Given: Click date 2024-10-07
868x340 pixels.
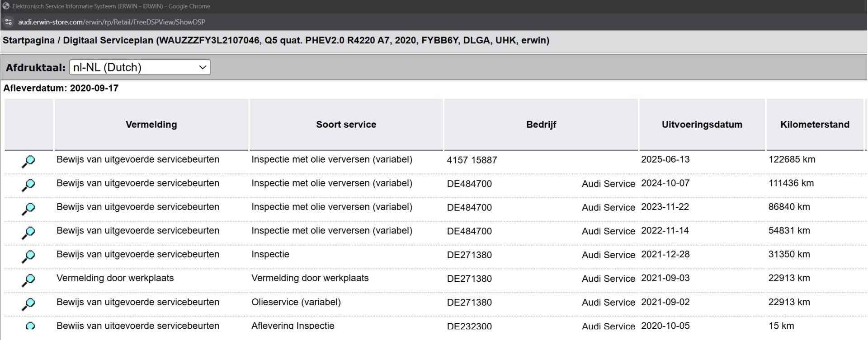Looking at the screenshot, I should [x=665, y=183].
